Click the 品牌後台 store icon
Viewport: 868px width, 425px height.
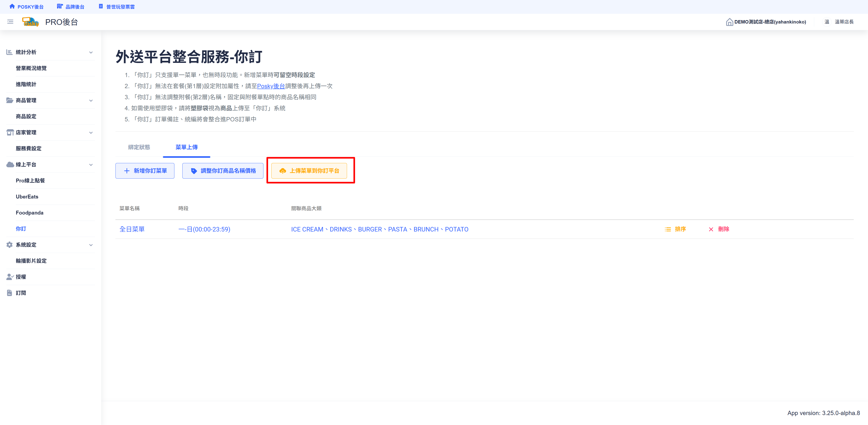[60, 6]
